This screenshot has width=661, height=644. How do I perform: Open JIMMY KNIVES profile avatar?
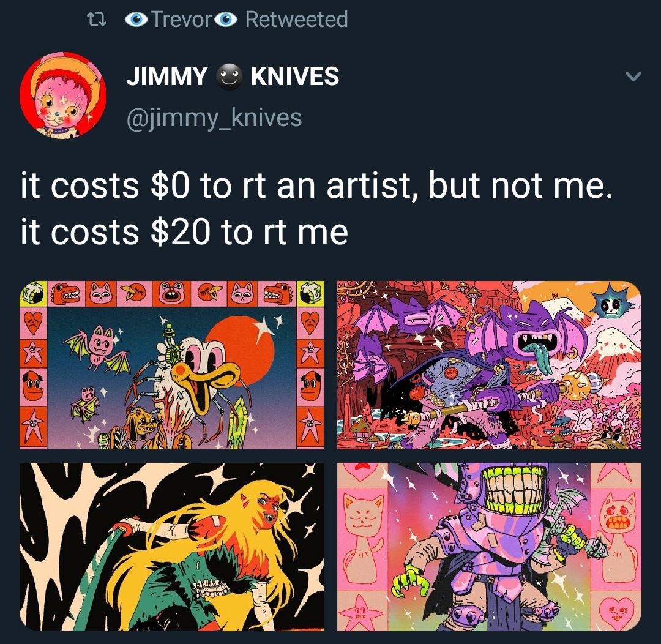pos(63,95)
